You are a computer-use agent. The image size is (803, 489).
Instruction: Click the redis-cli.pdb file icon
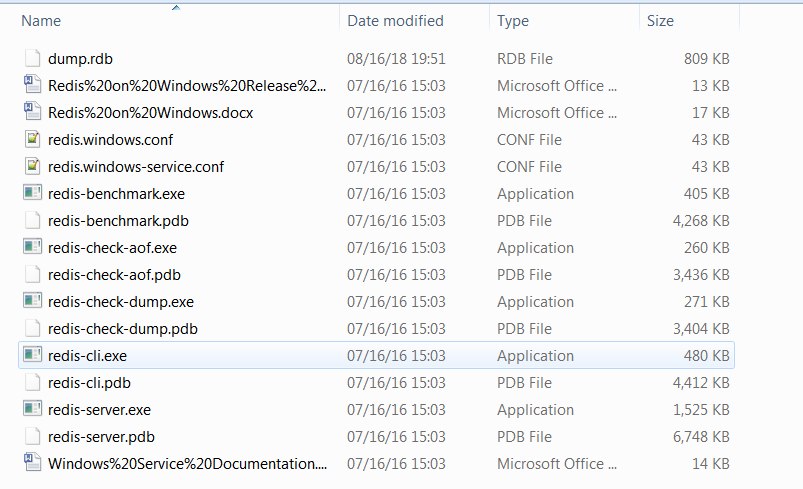[32, 382]
